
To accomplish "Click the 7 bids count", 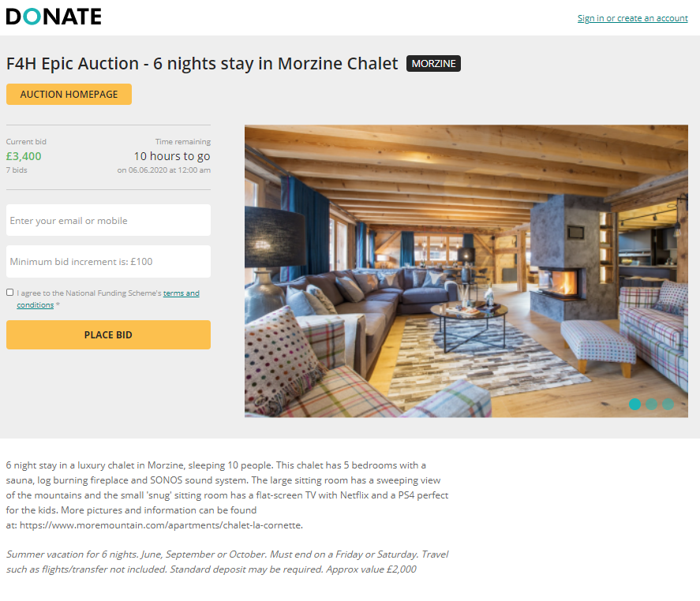I will click(x=17, y=170).
